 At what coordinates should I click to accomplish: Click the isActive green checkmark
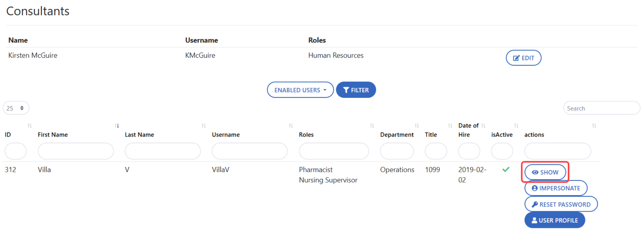[x=506, y=170]
